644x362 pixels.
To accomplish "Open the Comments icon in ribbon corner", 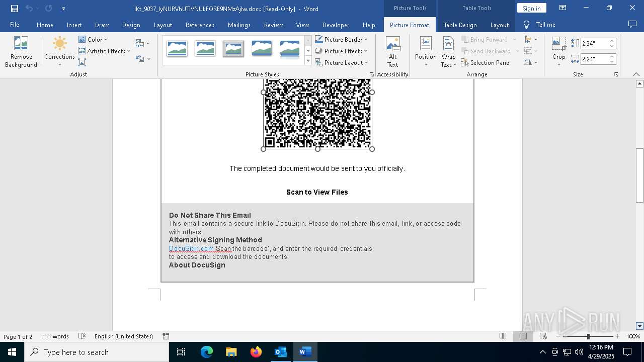I will tap(632, 24).
